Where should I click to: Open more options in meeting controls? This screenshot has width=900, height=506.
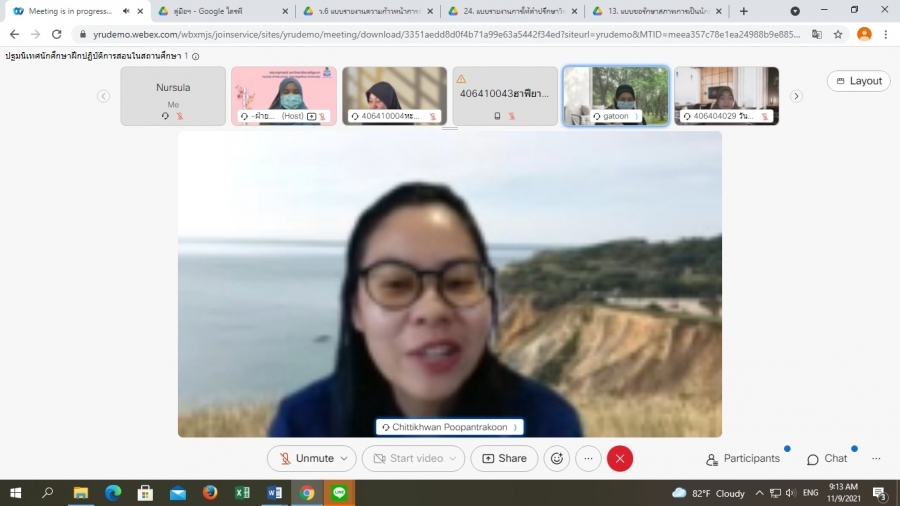[x=588, y=459]
